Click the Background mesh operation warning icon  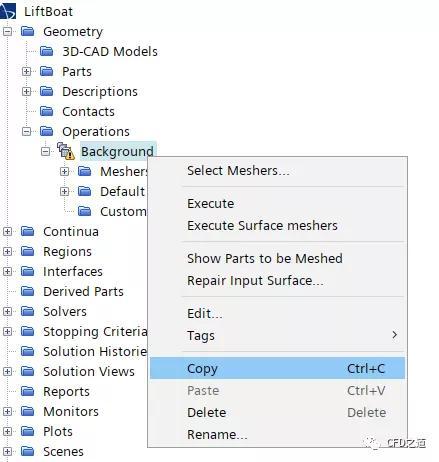point(66,151)
